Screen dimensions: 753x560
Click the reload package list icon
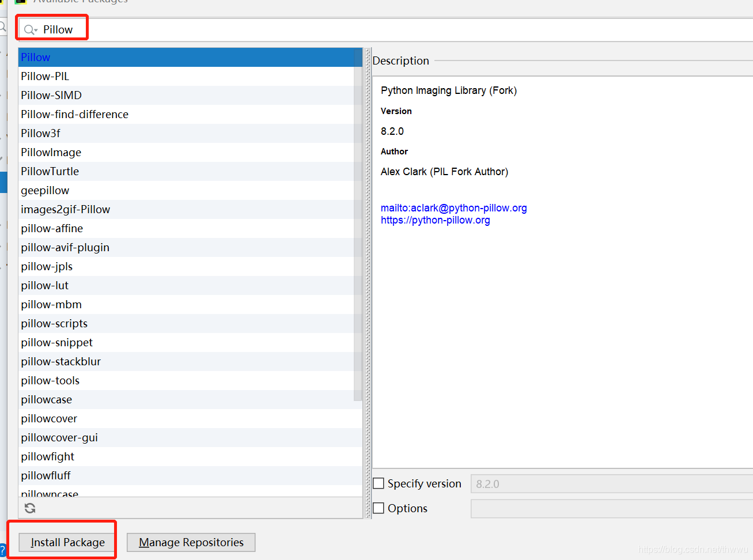click(x=30, y=508)
